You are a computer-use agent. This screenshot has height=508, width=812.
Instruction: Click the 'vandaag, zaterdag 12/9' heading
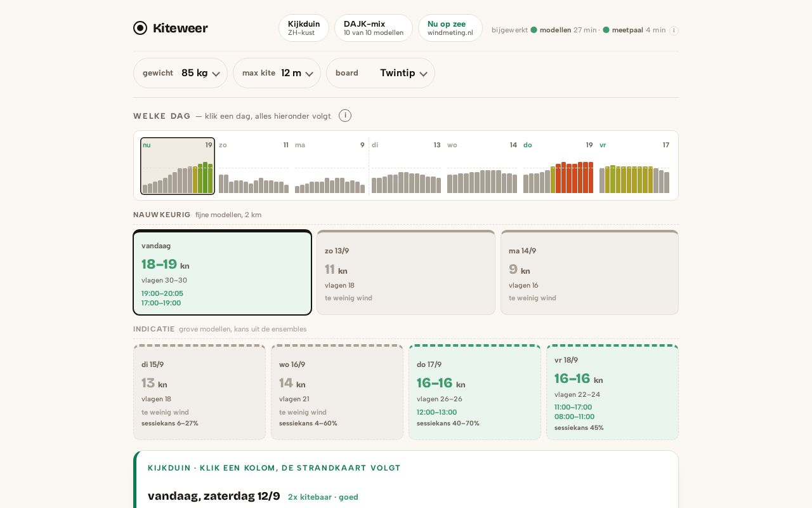click(x=214, y=496)
